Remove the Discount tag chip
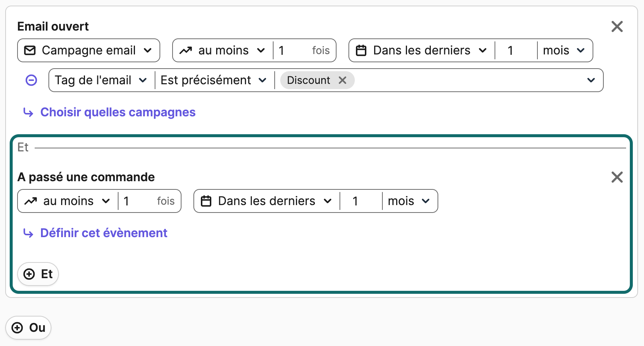644x346 pixels. click(342, 80)
